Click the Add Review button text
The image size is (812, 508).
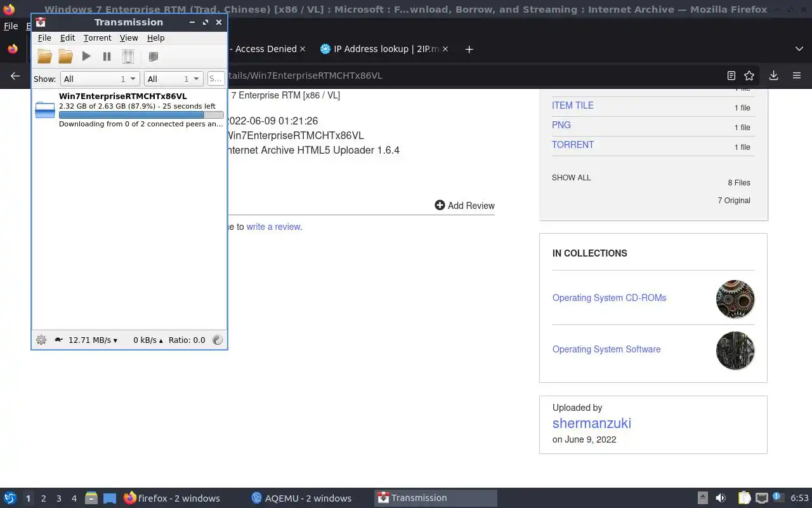(471, 206)
